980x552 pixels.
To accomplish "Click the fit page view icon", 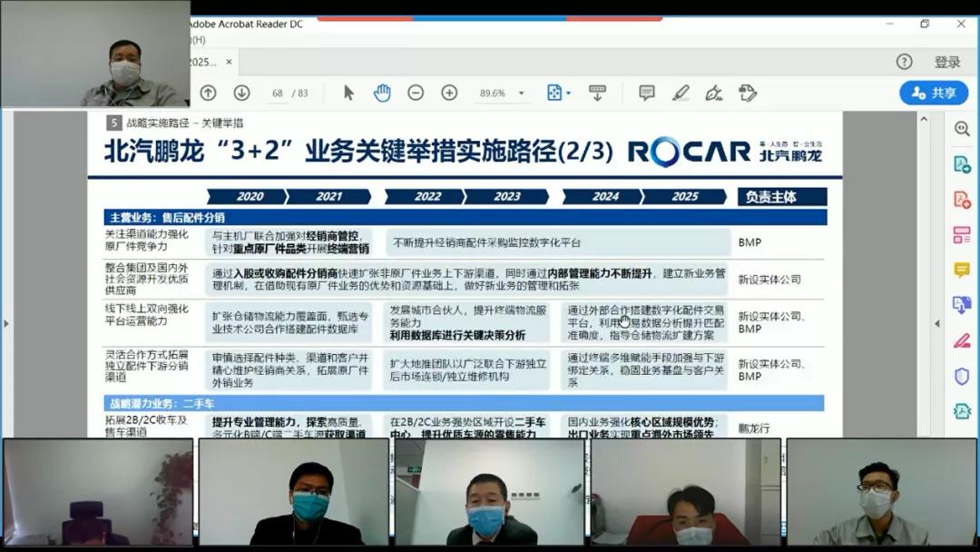I will click(554, 94).
